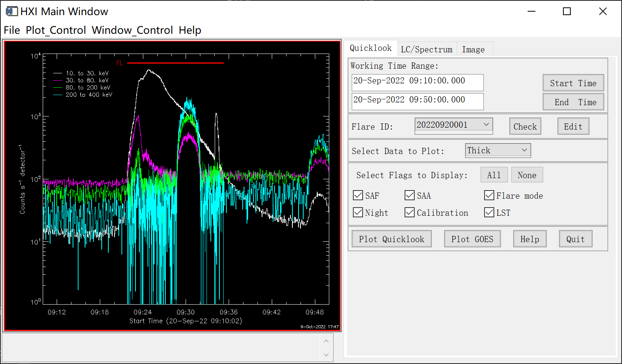Toggle the LST flag checkbox
This screenshot has width=622, height=364.
coord(489,212)
